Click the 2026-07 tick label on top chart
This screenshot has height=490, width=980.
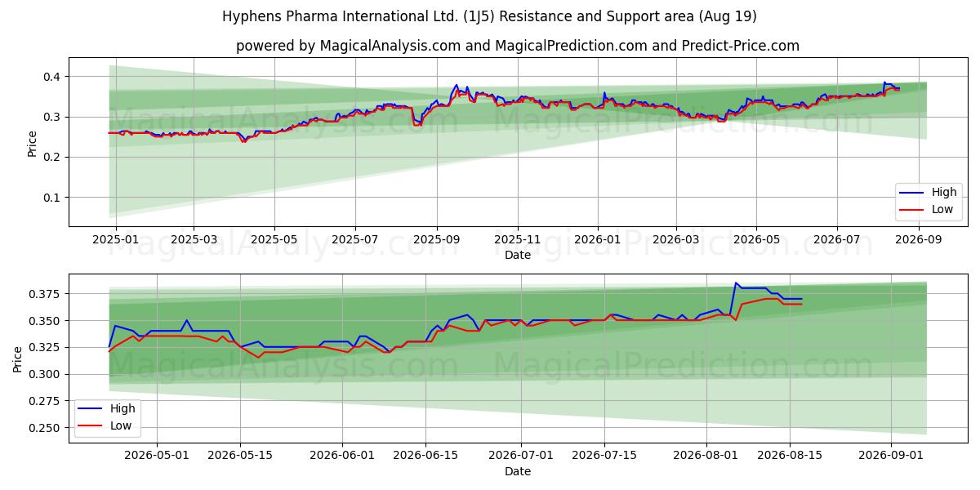pyautogui.click(x=836, y=240)
